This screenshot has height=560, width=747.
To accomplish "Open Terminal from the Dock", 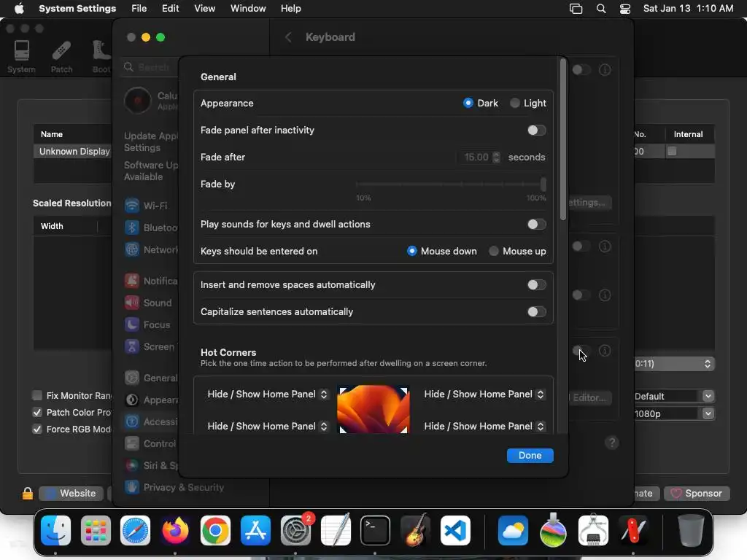I will click(376, 530).
